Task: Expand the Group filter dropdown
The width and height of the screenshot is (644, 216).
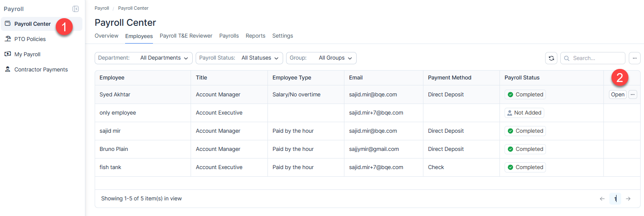Action: [321, 58]
